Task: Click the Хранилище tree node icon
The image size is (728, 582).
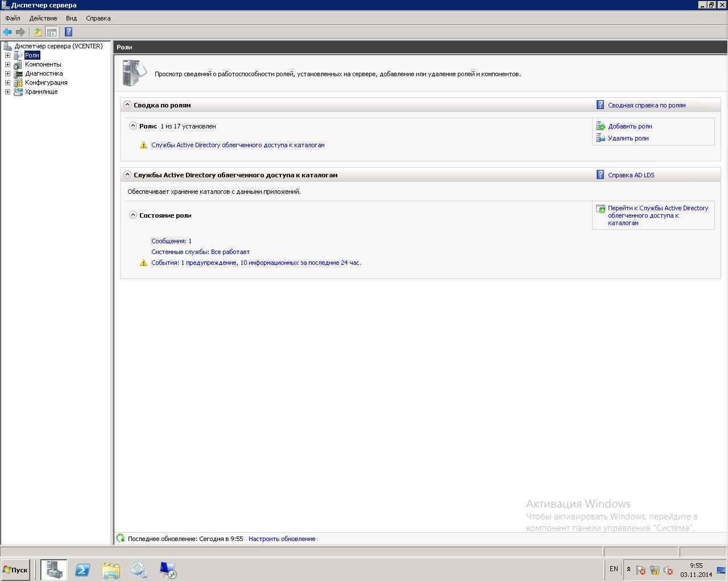Action: coord(18,92)
